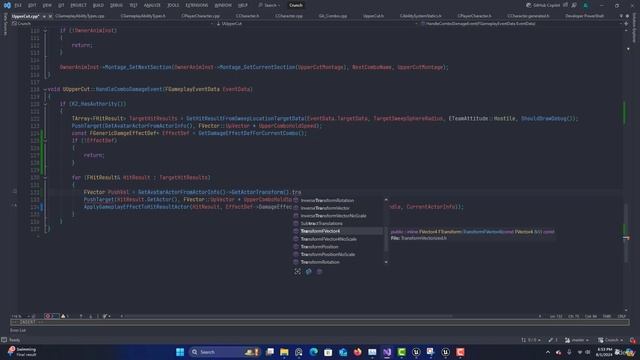Select InverseTransformVectorNoScale suggestion
Viewport: 640px width, 360px height.
(x=338, y=216)
